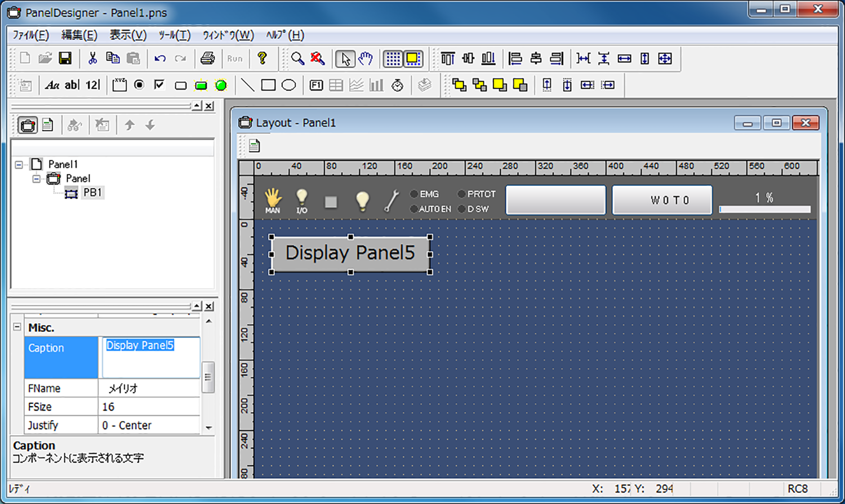The width and height of the screenshot is (845, 504).
Task: Select the hand pan tool
Action: point(366,59)
